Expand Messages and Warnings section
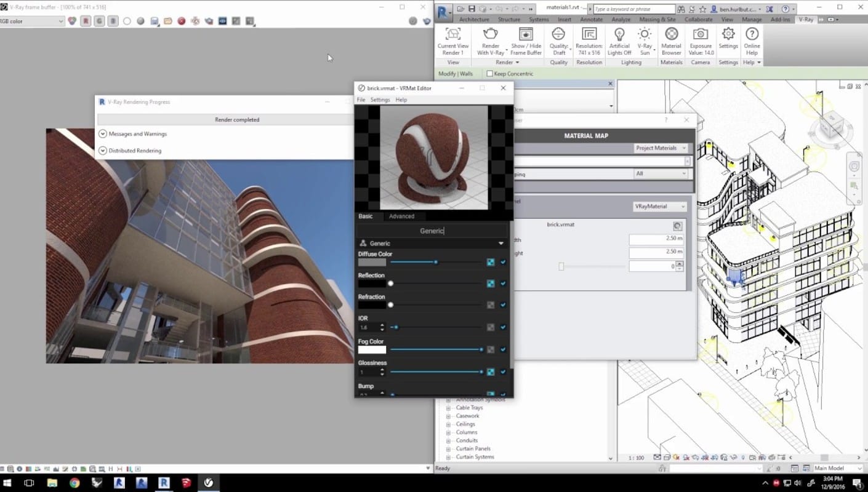 tap(103, 133)
